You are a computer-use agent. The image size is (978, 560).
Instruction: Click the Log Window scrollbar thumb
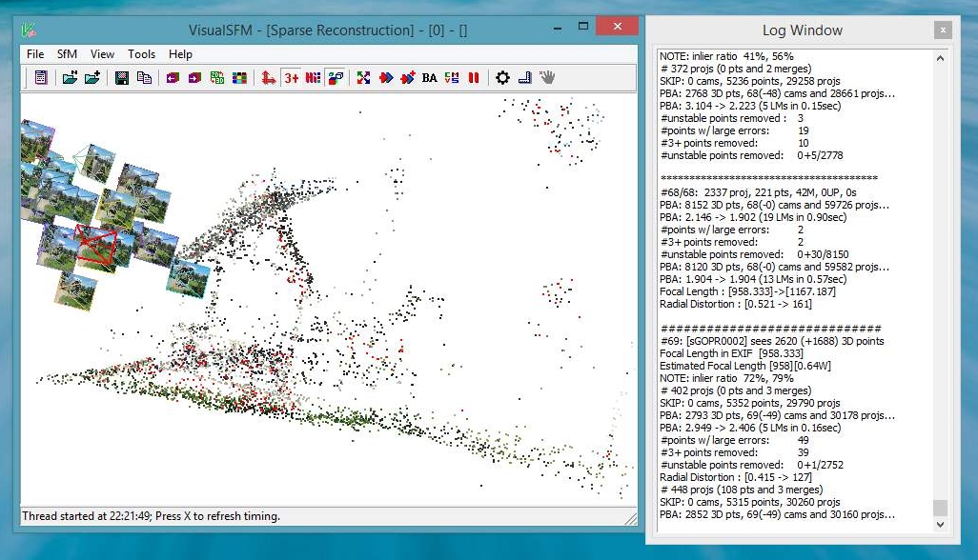pyautogui.click(x=940, y=507)
